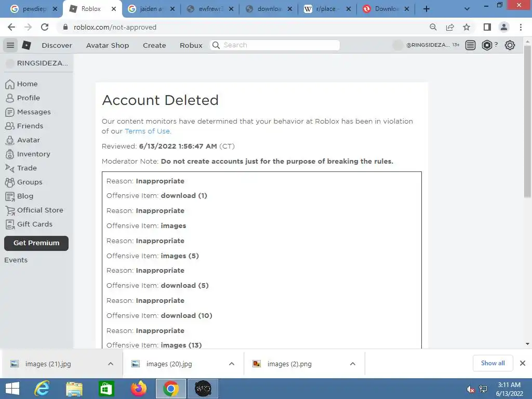Open Events in sidebar
Screen dimensions: 532x399
pos(16,260)
